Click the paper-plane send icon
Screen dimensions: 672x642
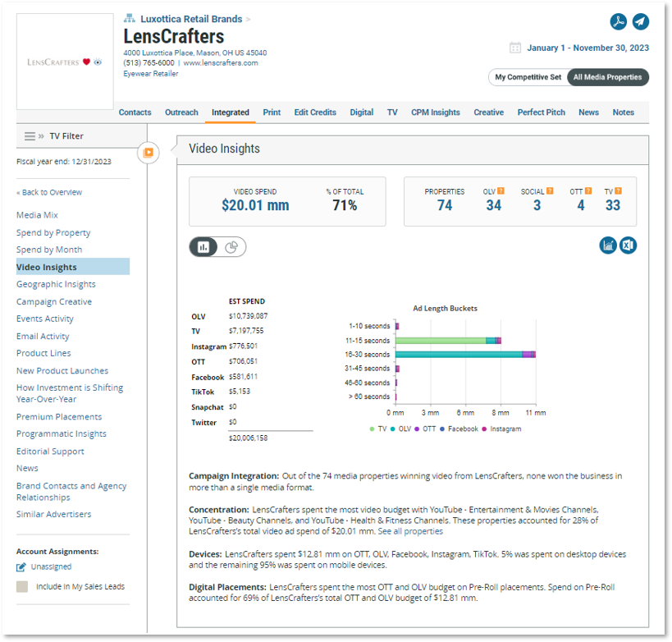[640, 21]
